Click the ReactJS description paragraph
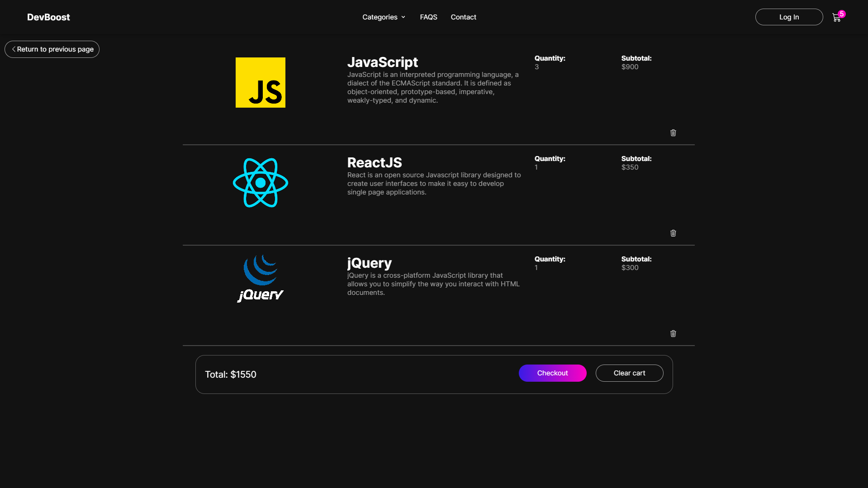 click(x=434, y=184)
